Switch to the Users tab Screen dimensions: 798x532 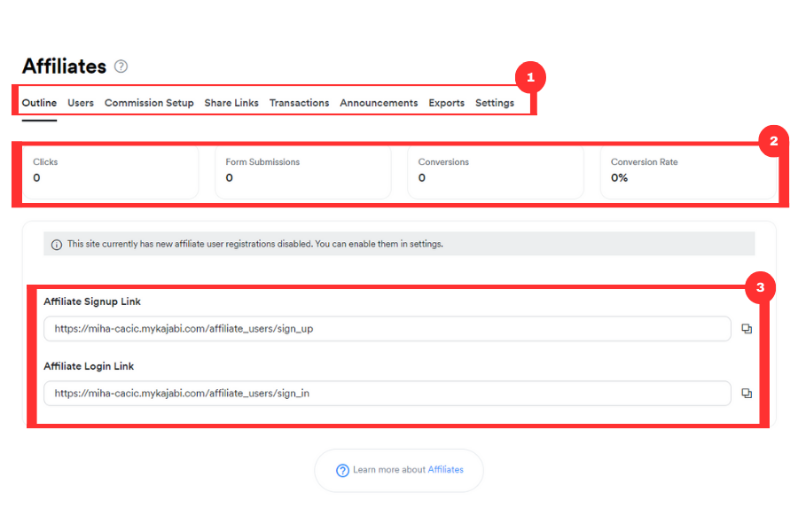[x=81, y=103]
